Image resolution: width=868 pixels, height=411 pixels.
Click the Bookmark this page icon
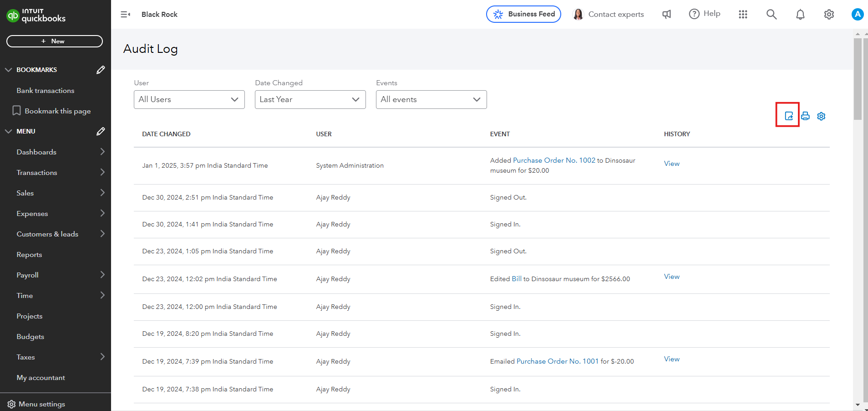(16, 111)
